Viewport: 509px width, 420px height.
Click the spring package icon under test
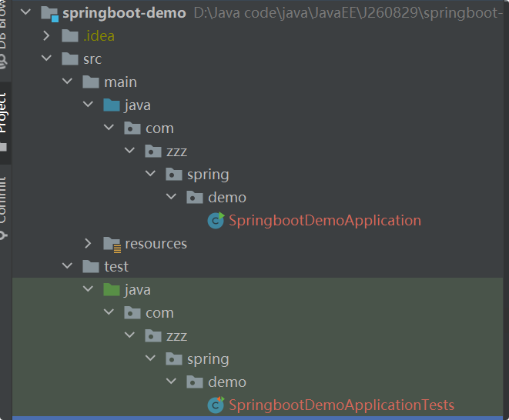coord(174,358)
